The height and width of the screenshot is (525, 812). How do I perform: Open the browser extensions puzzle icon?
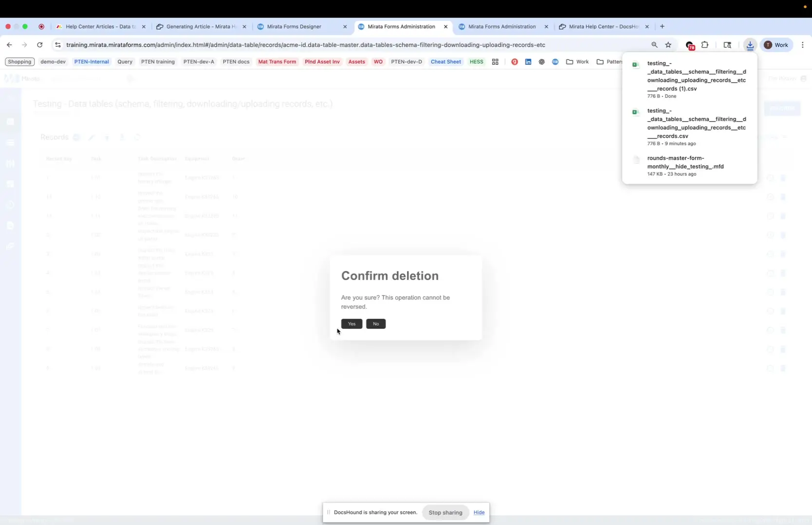click(705, 45)
